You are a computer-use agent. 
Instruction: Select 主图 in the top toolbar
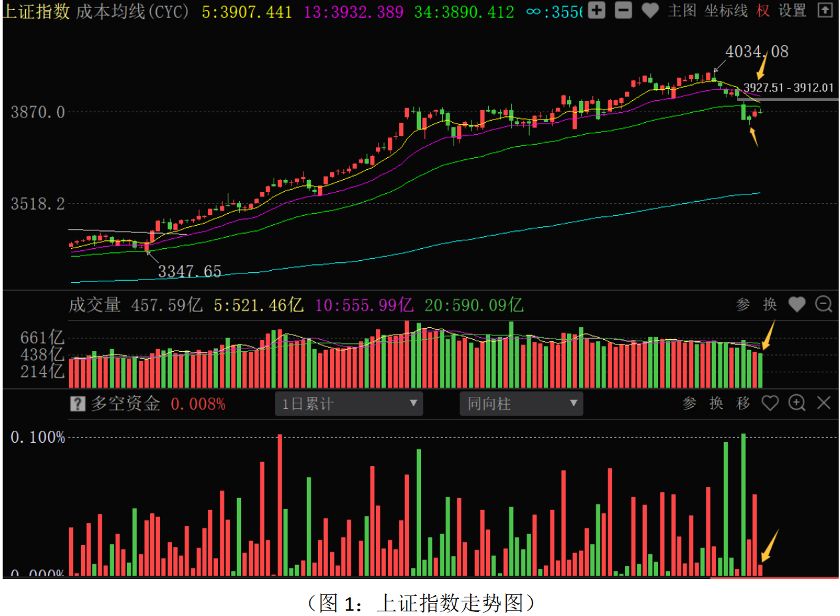point(681,11)
